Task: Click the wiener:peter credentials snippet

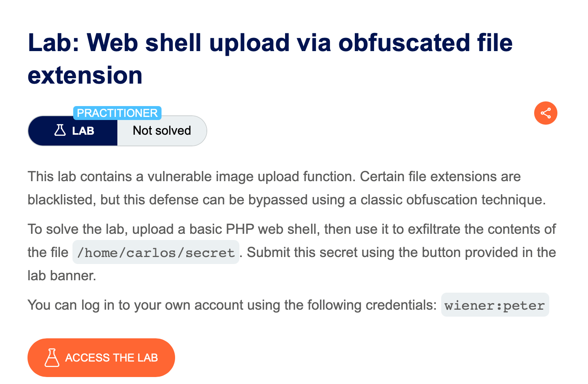Action: pyautogui.click(x=495, y=305)
